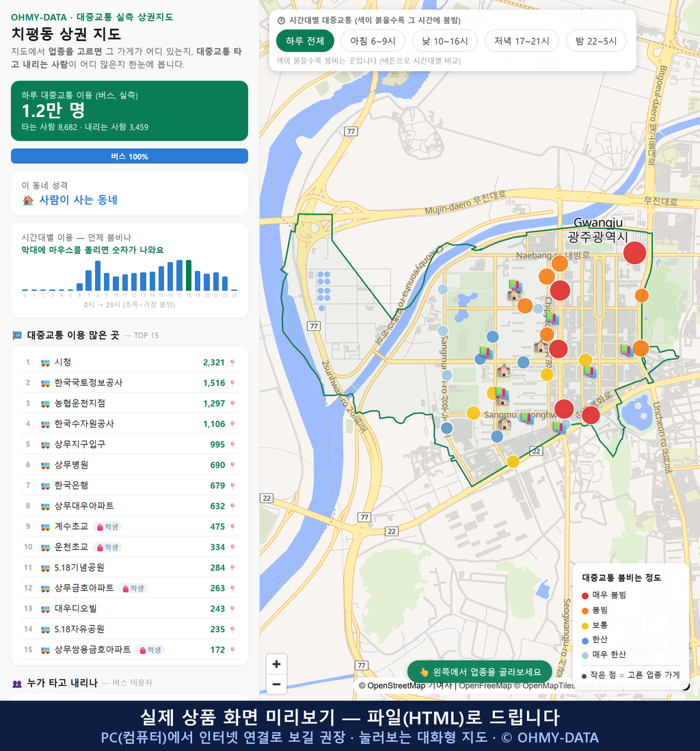
Task: Click the 매우 붐빔 red legend dot
Action: [x=584, y=595]
